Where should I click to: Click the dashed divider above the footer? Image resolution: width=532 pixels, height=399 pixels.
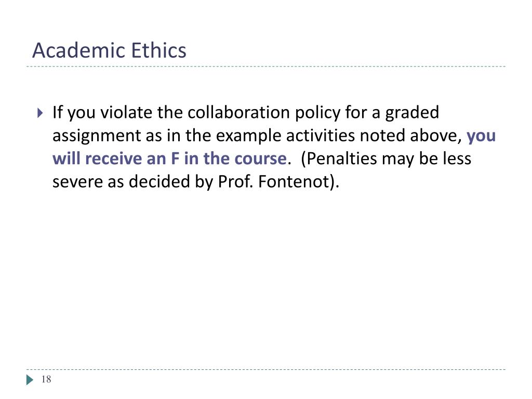click(266, 369)
